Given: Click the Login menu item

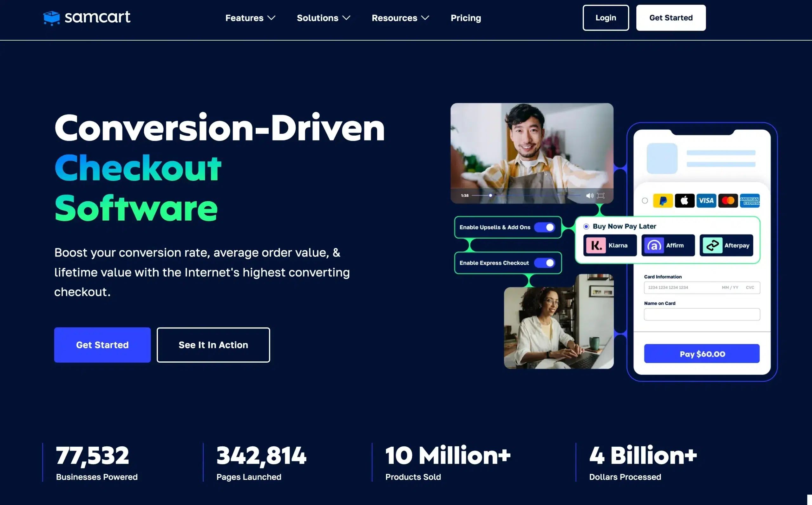Looking at the screenshot, I should [606, 17].
